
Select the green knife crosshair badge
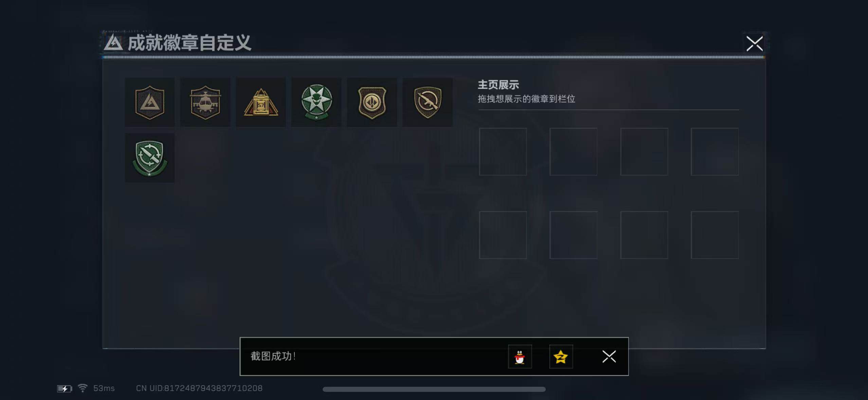[150, 158]
